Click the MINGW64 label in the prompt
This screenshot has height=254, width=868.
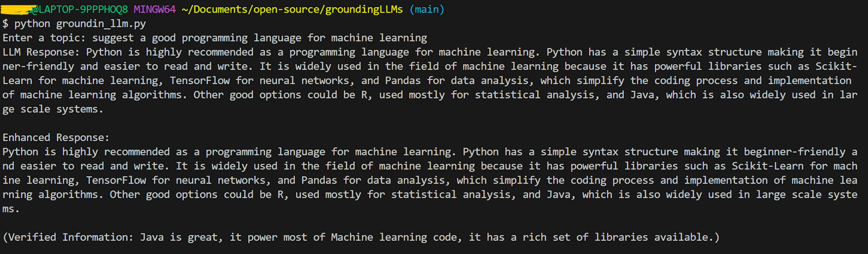(x=155, y=9)
